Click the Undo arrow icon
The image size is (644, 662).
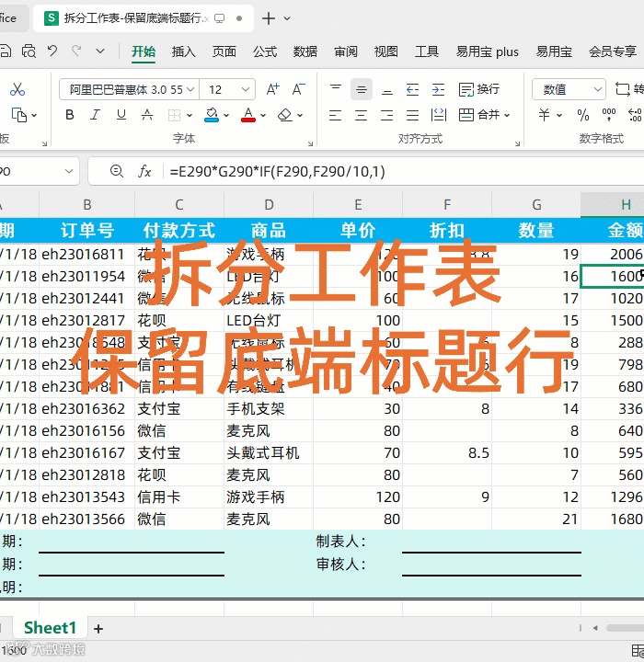[52, 51]
